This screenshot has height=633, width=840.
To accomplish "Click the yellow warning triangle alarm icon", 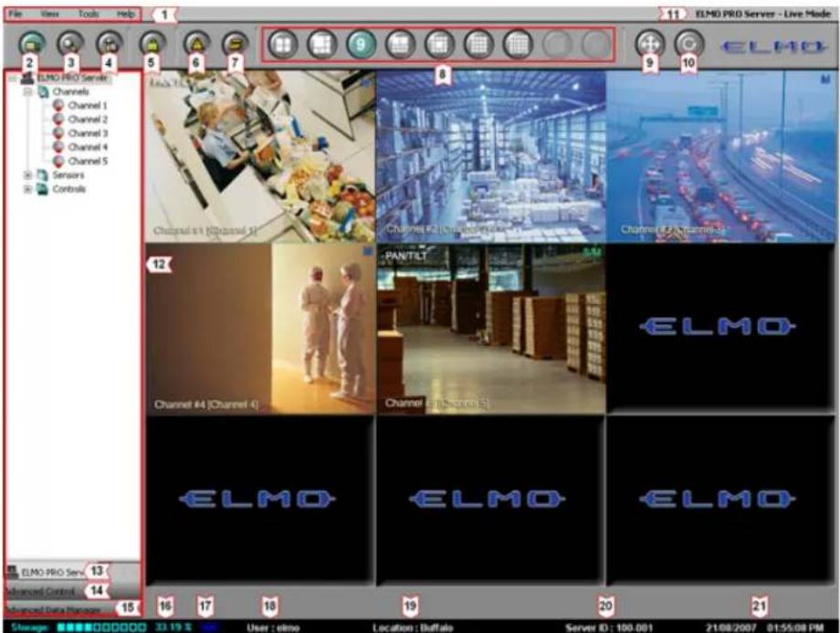I will coord(196,42).
